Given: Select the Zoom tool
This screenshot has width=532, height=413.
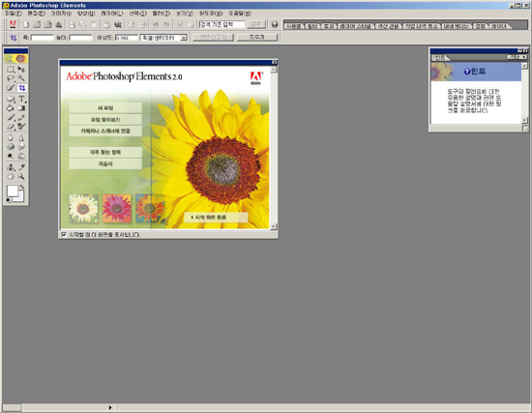Looking at the screenshot, I should pyautogui.click(x=21, y=176).
